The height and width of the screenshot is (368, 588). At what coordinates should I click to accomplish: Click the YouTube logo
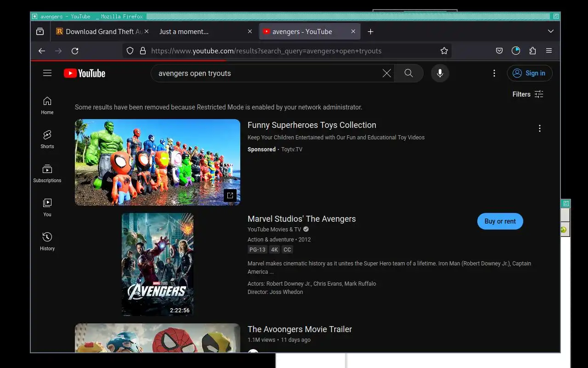[x=85, y=73]
